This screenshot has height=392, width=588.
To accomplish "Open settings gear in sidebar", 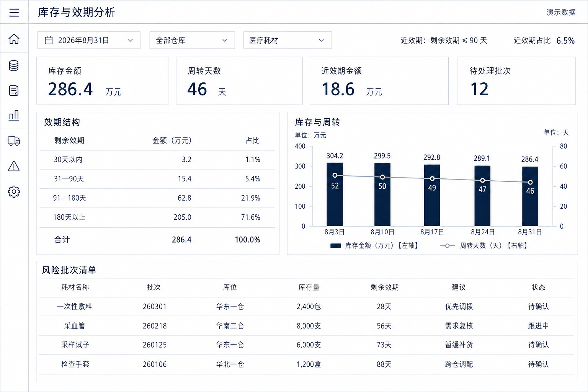I will coord(14,191).
